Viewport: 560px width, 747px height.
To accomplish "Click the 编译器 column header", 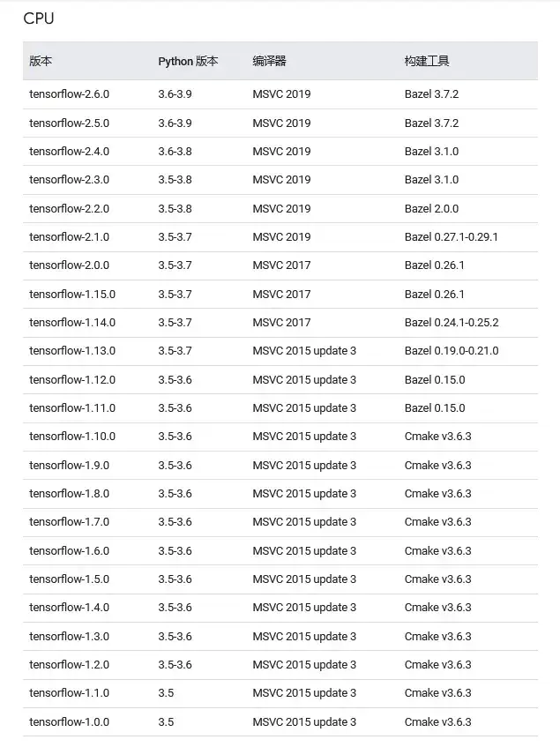I will (x=269, y=61).
